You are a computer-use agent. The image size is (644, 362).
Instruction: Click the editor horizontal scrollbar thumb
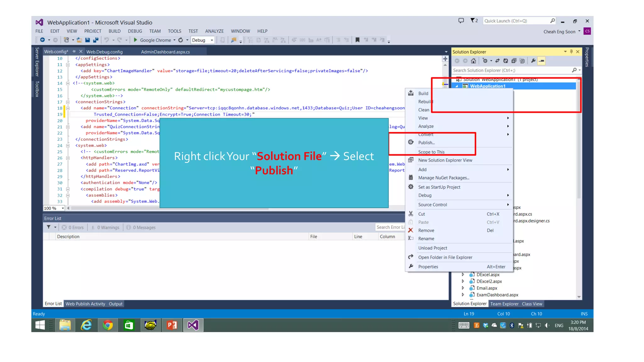coord(170,208)
